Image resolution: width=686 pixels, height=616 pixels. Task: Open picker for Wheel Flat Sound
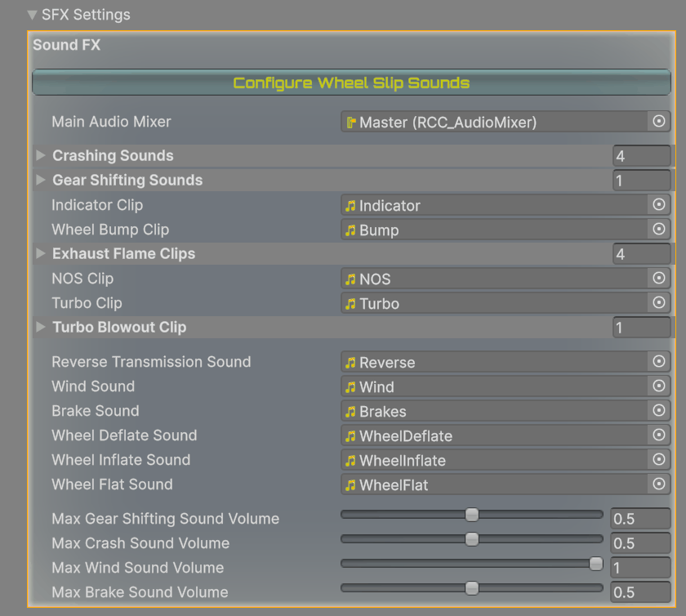point(659,484)
